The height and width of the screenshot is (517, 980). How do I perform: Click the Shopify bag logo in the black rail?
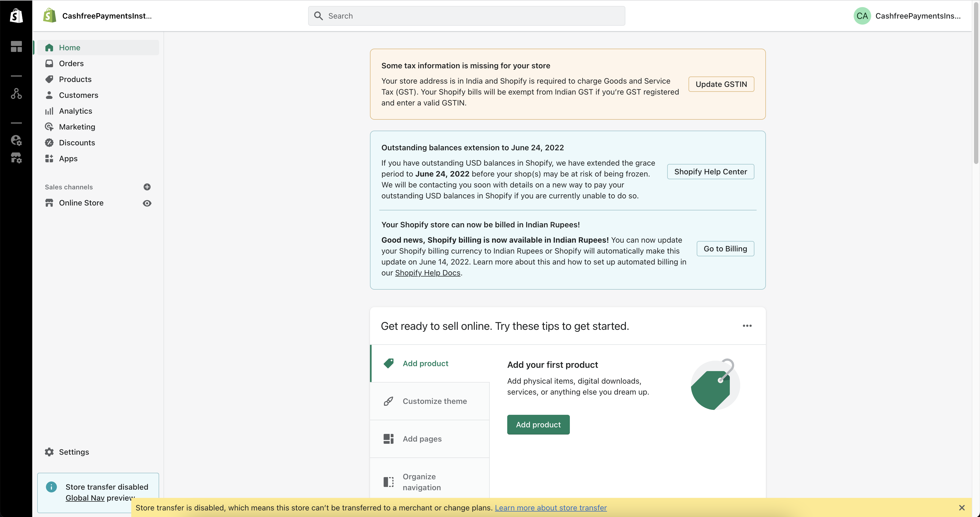coord(16,16)
